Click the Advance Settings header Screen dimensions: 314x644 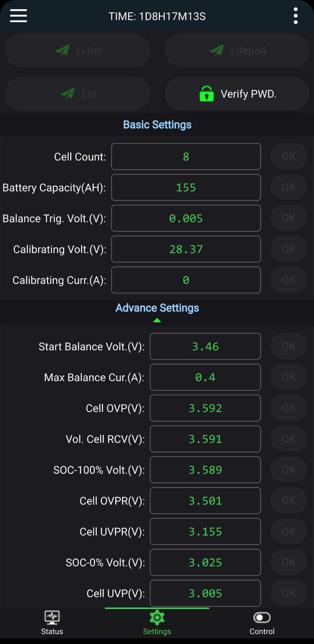click(x=157, y=308)
